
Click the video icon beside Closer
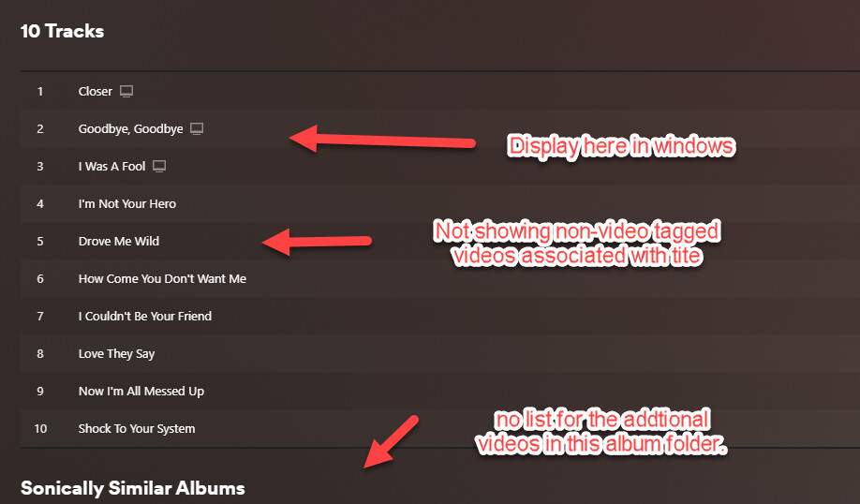pos(126,91)
